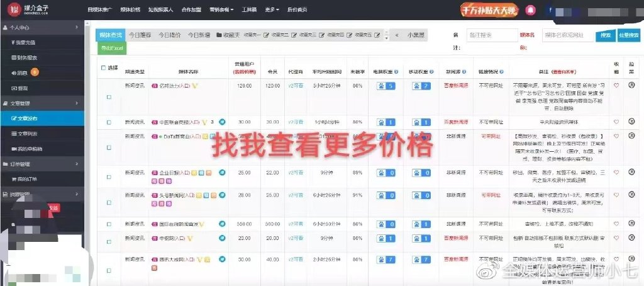
Task: Switch to the 今日降价 tab
Action: 170,35
